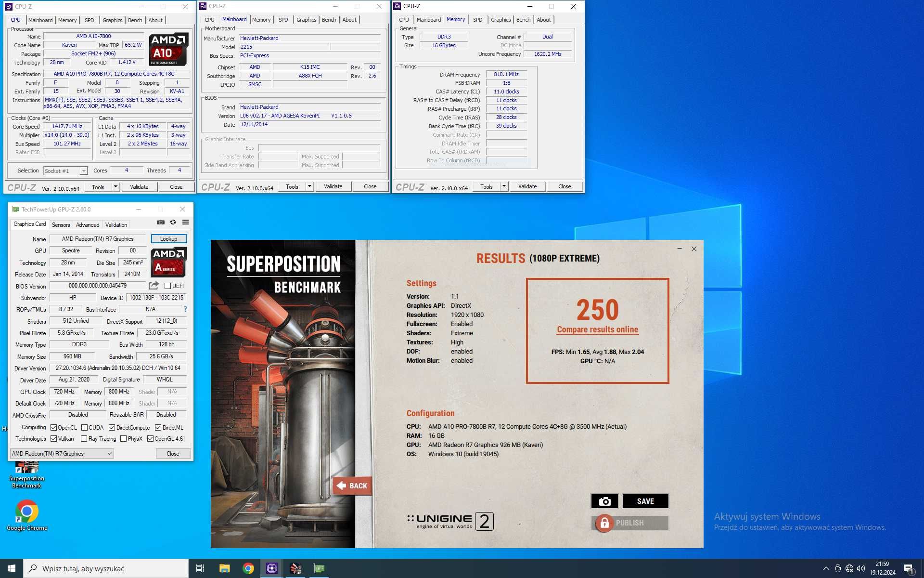This screenshot has height=578, width=924.
Task: Switch to CPU-Z in the taskbar
Action: [272, 568]
